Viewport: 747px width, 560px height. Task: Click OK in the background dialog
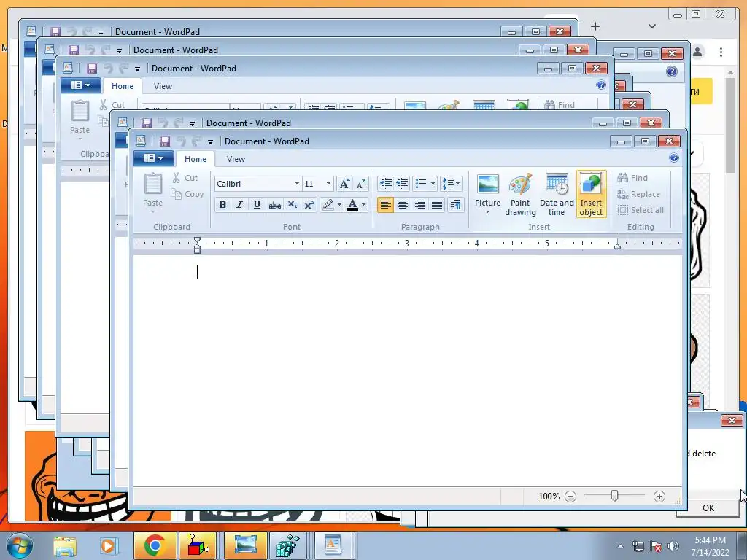(708, 507)
